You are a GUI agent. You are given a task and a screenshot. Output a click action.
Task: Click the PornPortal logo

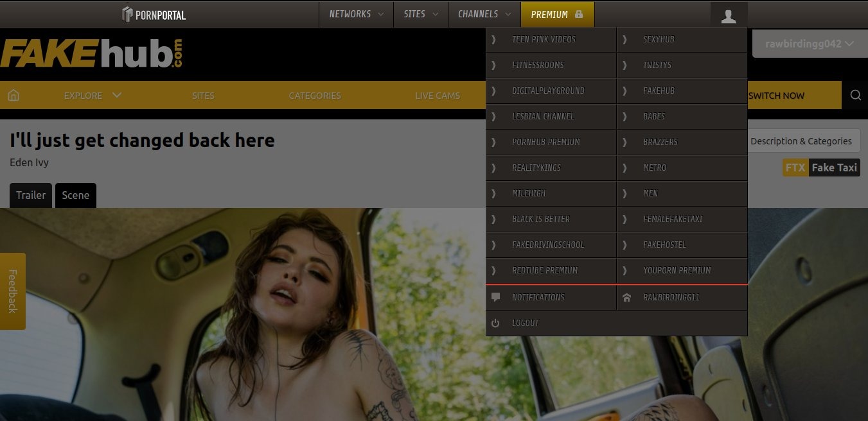[154, 14]
